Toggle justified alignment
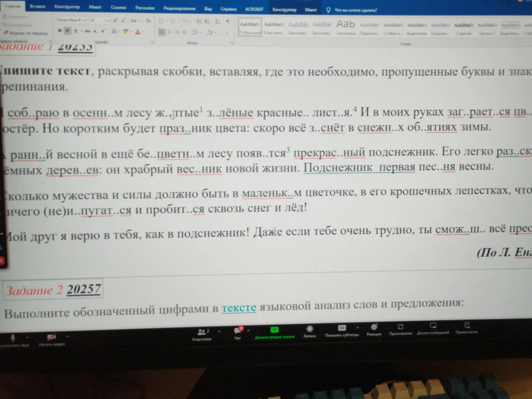Image resolution: width=532 pixels, height=399 pixels. point(185,32)
